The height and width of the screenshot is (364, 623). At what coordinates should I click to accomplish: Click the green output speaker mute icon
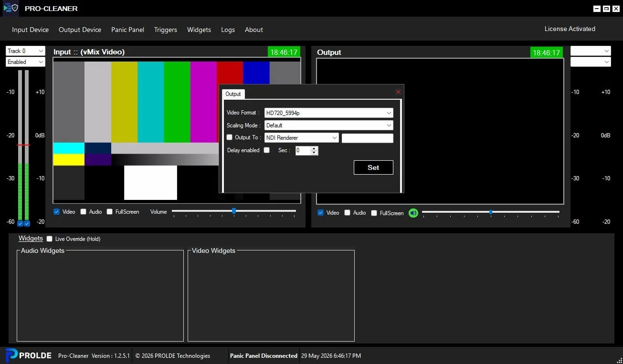[x=413, y=213]
